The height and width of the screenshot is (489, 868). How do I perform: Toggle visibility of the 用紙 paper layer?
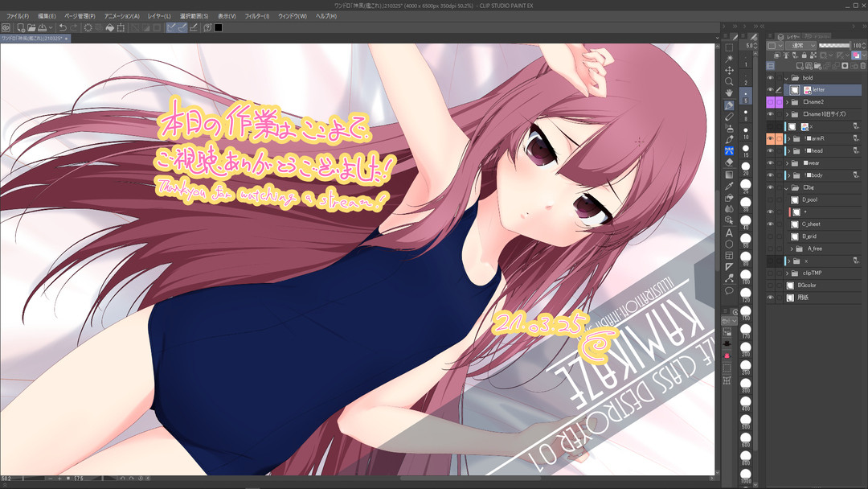click(x=770, y=298)
